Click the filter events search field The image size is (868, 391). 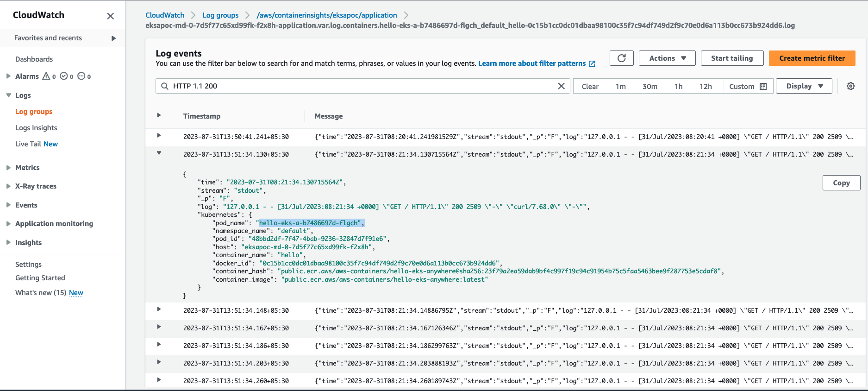point(362,86)
